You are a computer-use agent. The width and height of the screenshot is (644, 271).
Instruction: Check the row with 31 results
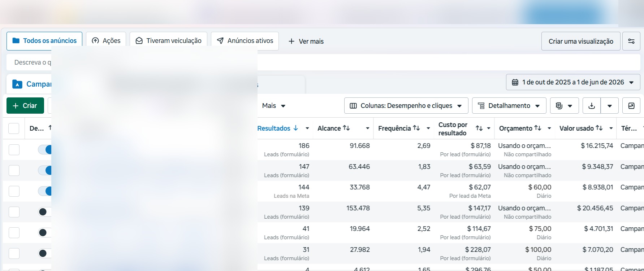coord(14,253)
